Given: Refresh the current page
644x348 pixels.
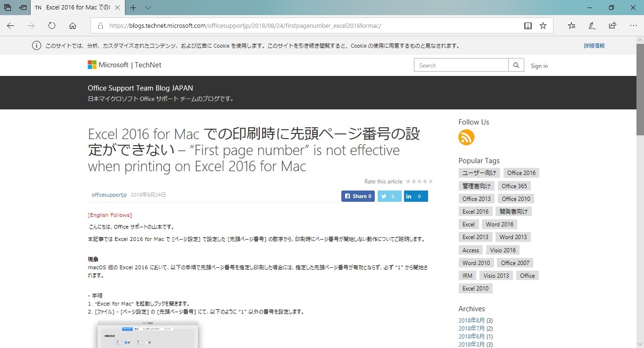Looking at the screenshot, I should coord(52,25).
